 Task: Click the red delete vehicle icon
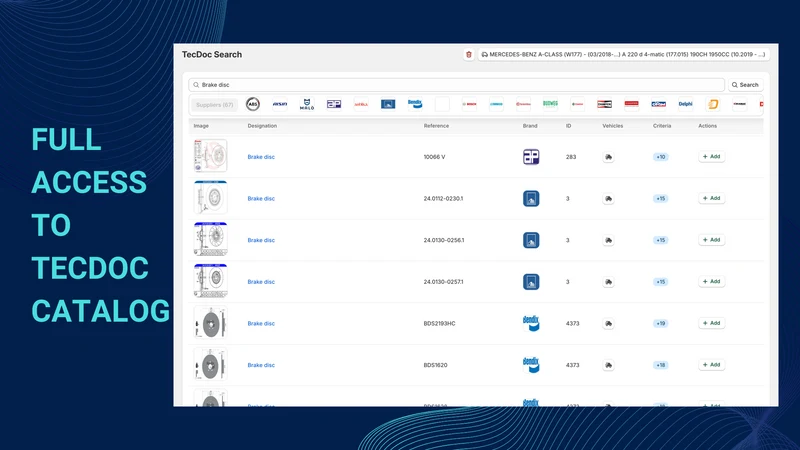468,55
